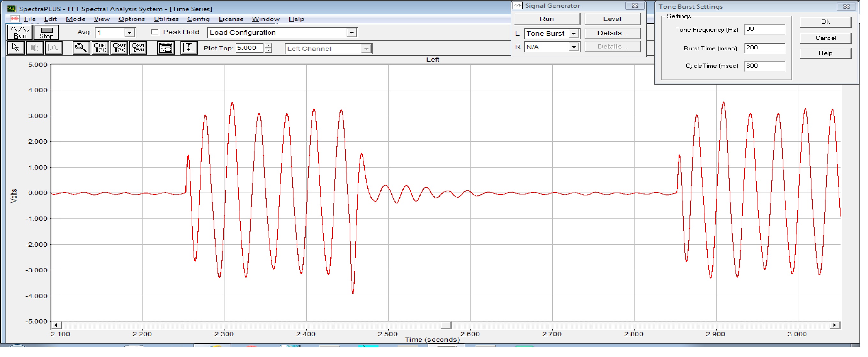Expand the L channel Tone Burst dropdown
The height and width of the screenshot is (357, 868).
click(x=574, y=34)
